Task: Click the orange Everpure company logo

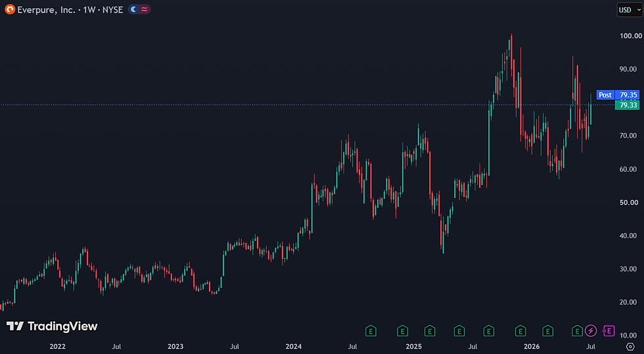Action: click(10, 9)
